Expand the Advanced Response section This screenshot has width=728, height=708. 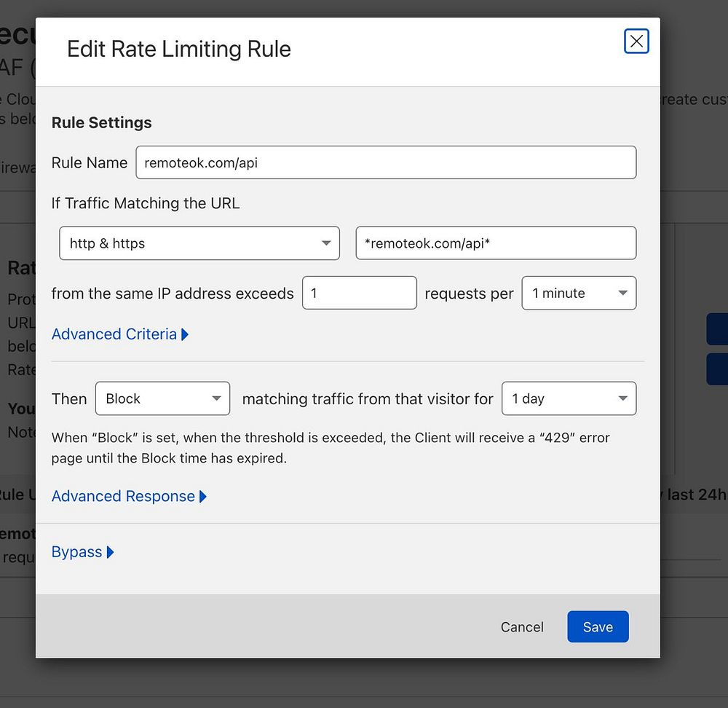click(123, 497)
